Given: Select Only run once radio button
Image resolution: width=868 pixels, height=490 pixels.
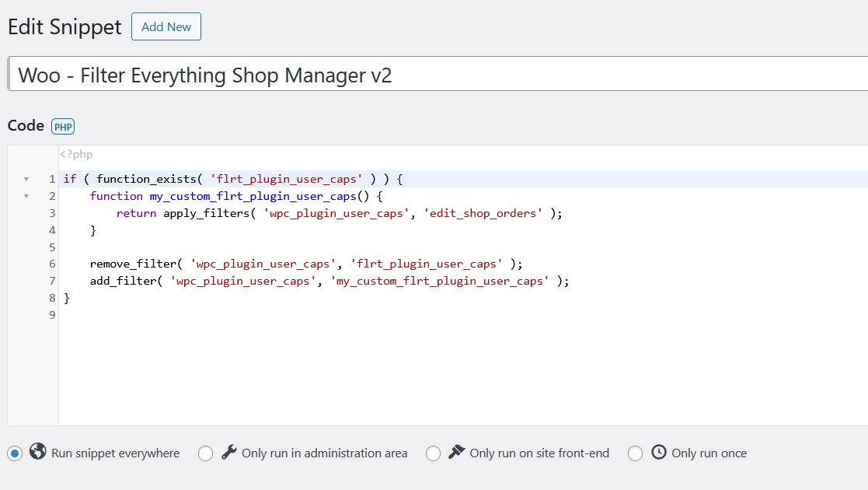Looking at the screenshot, I should 635,453.
